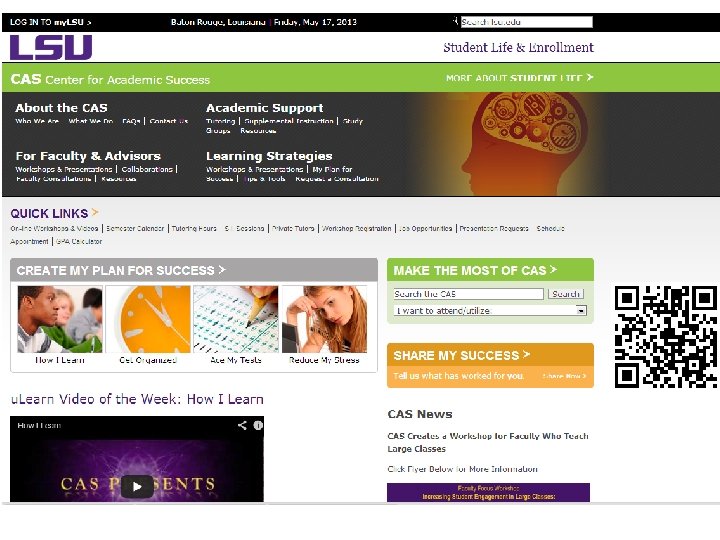Open the Ace My Tests thumbnail
Screen dimensions: 720x540
point(236,320)
